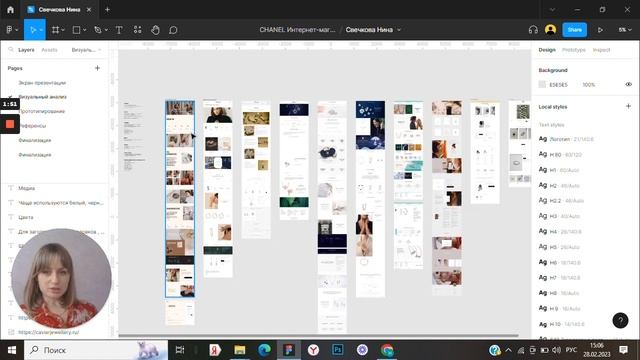Open the page selector dropdown in Layers header
Screen dimensions: 640x360
point(86,50)
